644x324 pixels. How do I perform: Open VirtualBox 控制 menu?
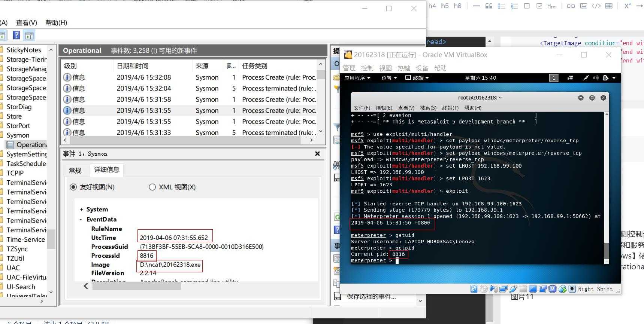point(367,68)
